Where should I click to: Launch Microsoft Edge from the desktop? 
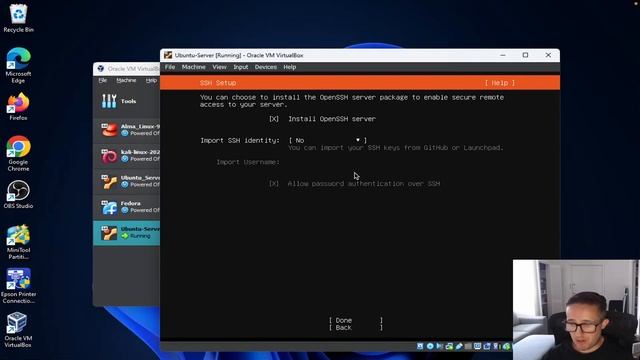point(18,65)
